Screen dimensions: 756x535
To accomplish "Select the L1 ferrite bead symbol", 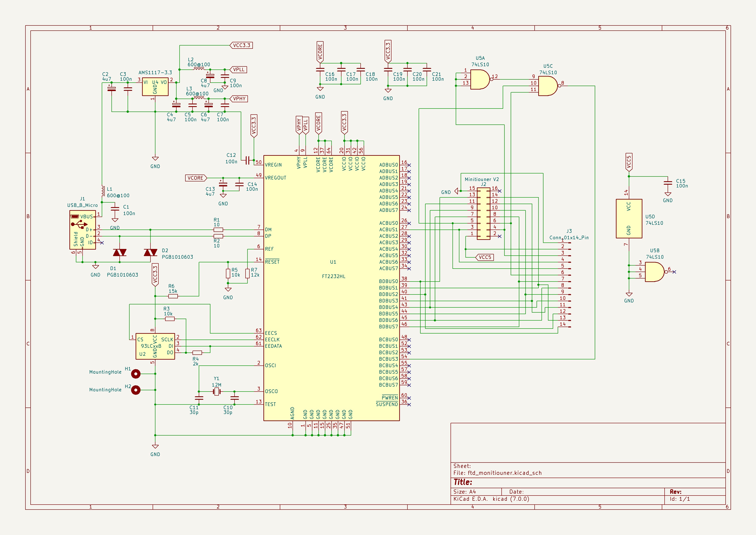I will point(103,191).
